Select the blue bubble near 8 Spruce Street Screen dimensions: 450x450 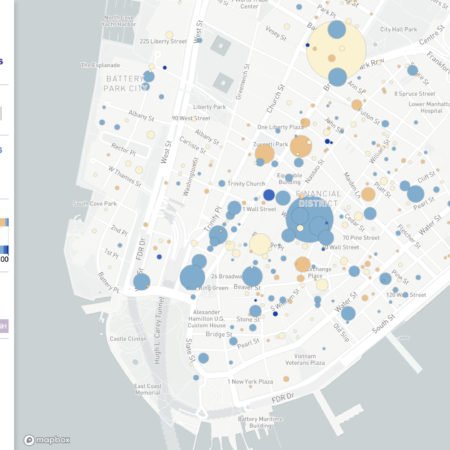(x=412, y=70)
